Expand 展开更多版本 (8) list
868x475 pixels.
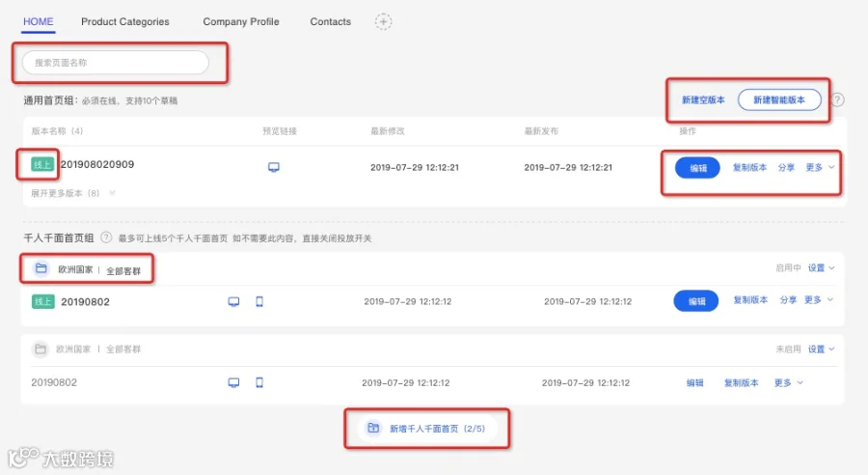coord(73,193)
